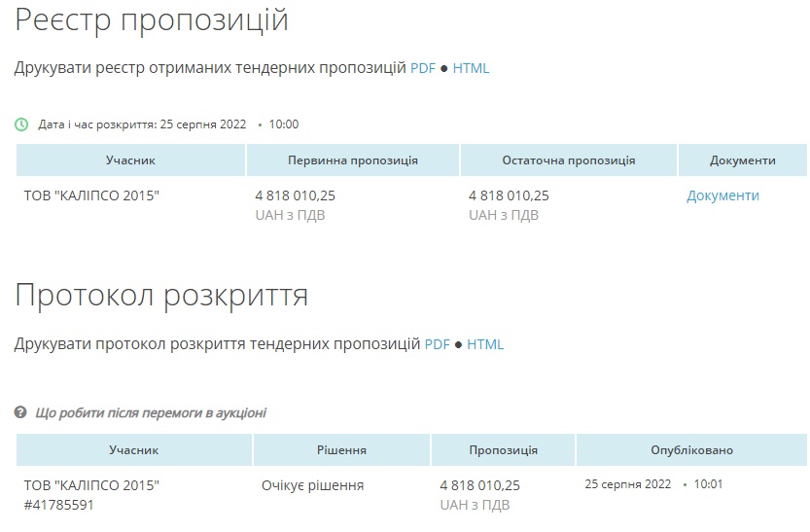This screenshot has width=810, height=532.
Task: Click the Остаточна пропозиція column header
Action: pyautogui.click(x=569, y=160)
